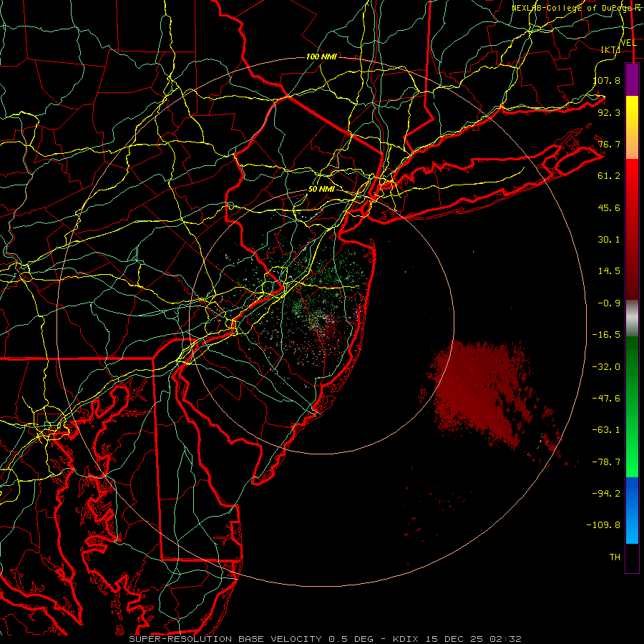Select the 14.5 legend value
The height and width of the screenshot is (644, 644).
[609, 271]
